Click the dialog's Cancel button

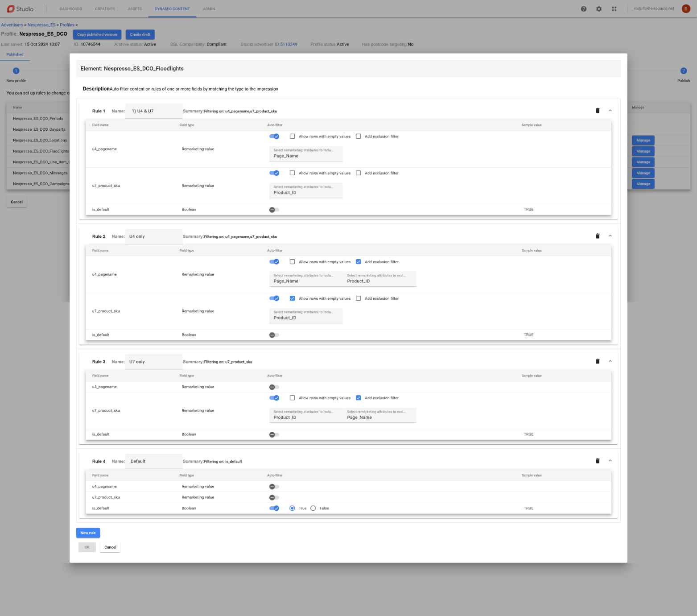pyautogui.click(x=110, y=547)
